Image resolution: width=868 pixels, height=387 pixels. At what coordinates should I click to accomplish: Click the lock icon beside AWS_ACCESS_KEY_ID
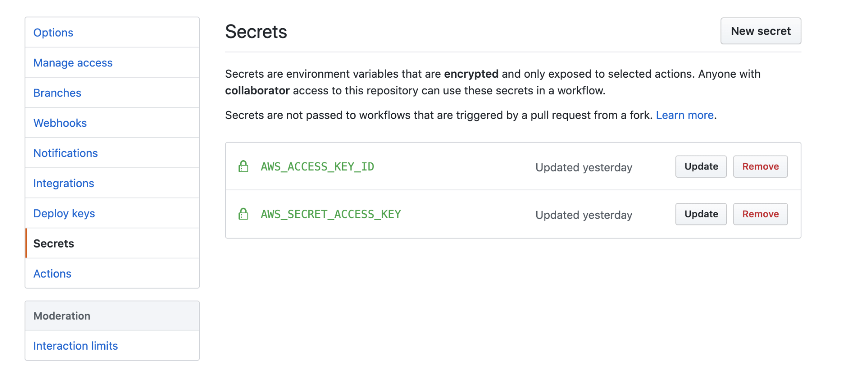coord(243,166)
